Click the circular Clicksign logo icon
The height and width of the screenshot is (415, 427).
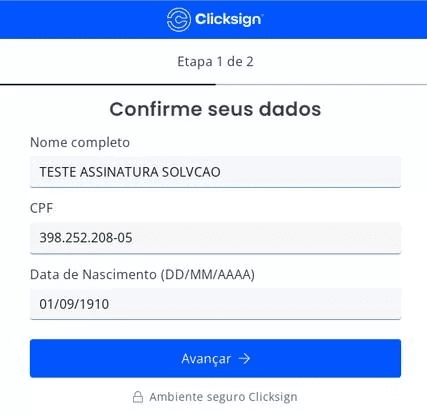tap(179, 20)
